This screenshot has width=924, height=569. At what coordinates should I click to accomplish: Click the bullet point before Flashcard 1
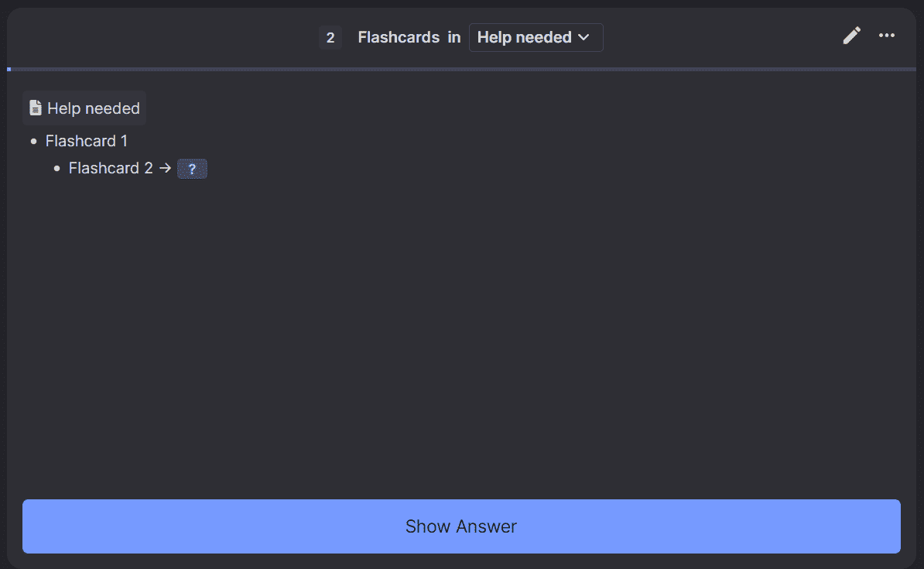[x=33, y=142]
